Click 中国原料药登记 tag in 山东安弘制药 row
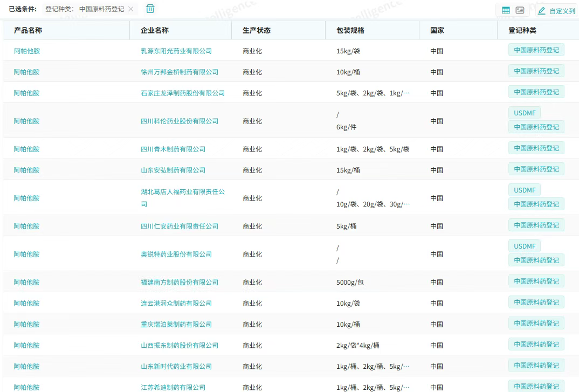This screenshot has height=392, width=579. coord(536,169)
